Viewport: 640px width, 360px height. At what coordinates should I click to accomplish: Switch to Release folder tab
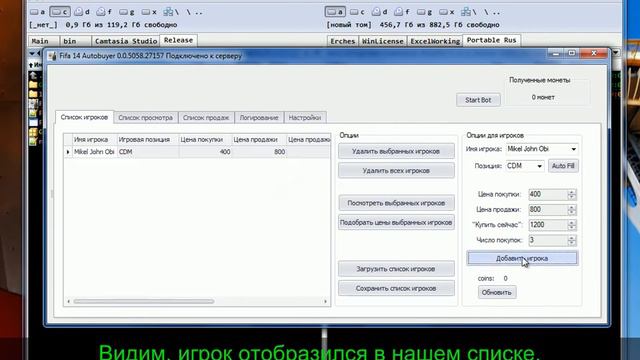coord(178,40)
